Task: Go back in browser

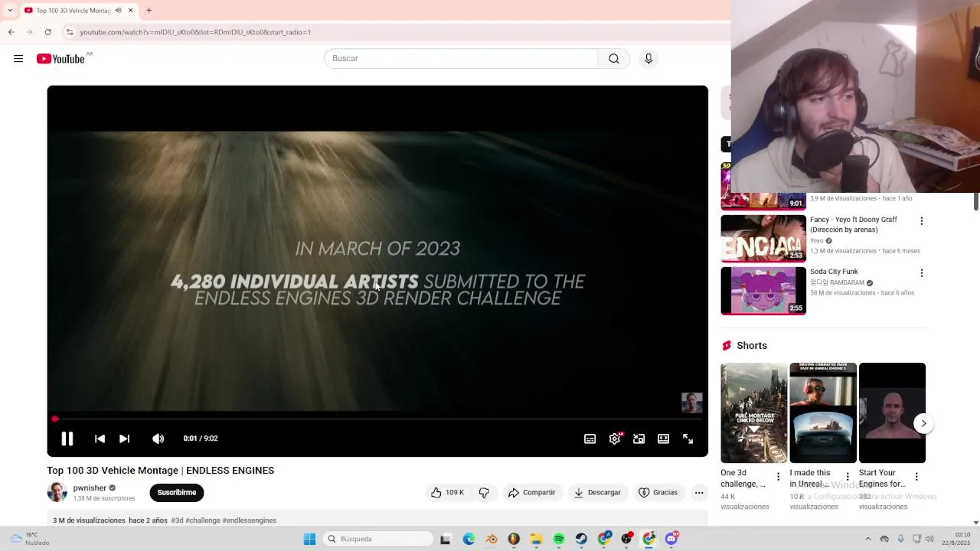Action: (x=11, y=32)
